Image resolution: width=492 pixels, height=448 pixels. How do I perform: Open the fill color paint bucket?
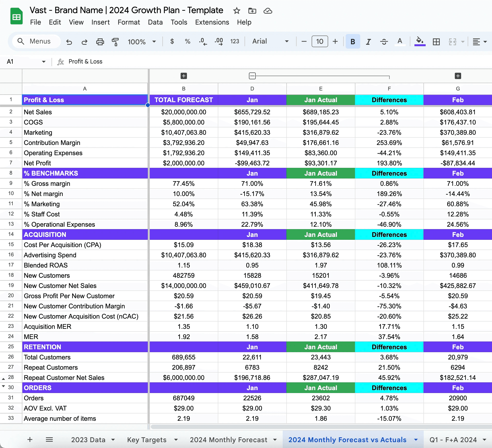420,41
